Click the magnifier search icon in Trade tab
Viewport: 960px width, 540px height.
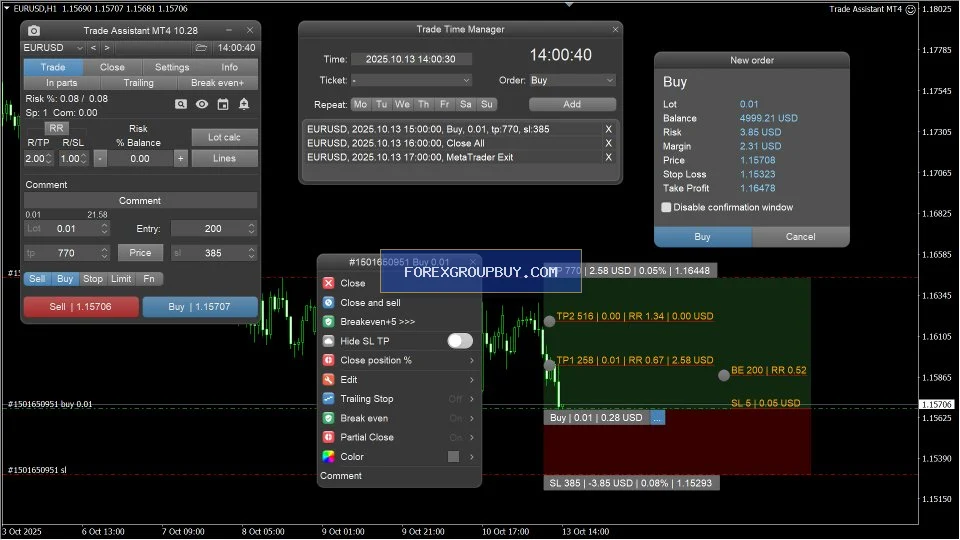click(x=181, y=104)
